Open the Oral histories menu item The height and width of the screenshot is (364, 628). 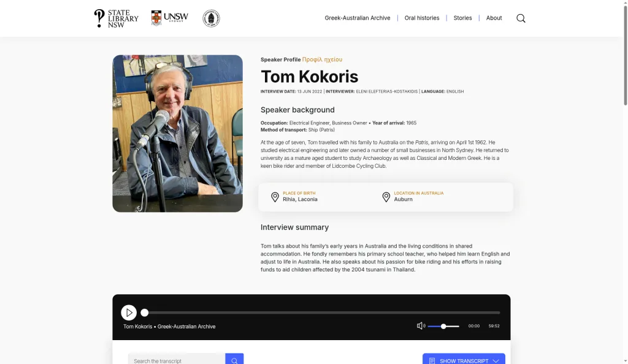point(422,18)
